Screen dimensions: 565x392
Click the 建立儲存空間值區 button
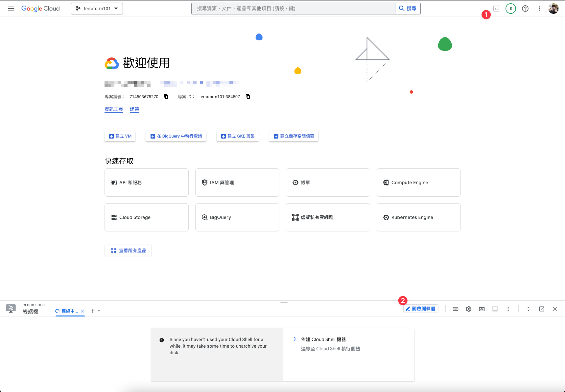[294, 136]
